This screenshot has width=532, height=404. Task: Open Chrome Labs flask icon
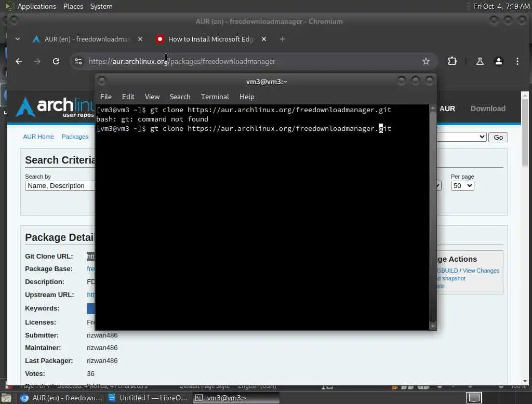(480, 61)
